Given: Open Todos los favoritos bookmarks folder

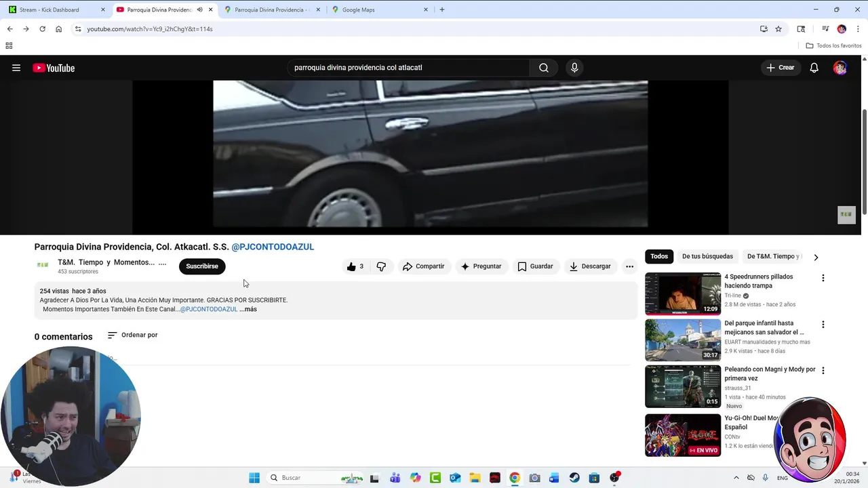Looking at the screenshot, I should 833,45.
